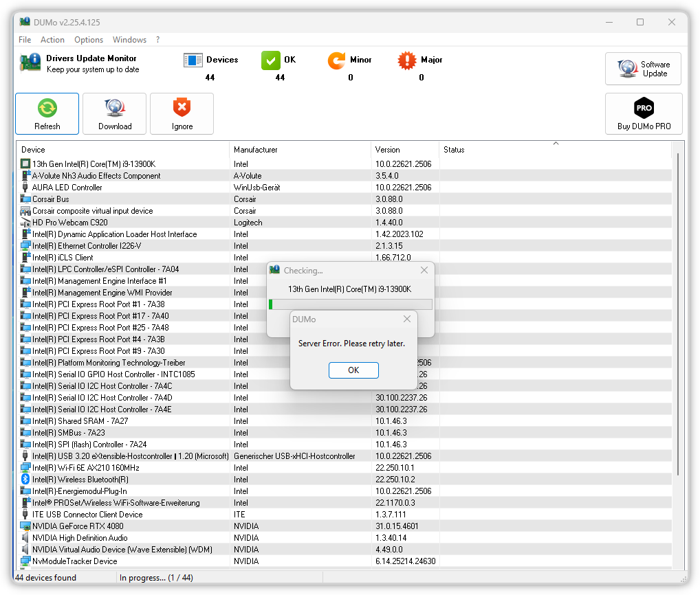Select Intel Wi-Fi 6E AX210 160MHz icon
The height and width of the screenshot is (595, 700).
[x=25, y=468]
